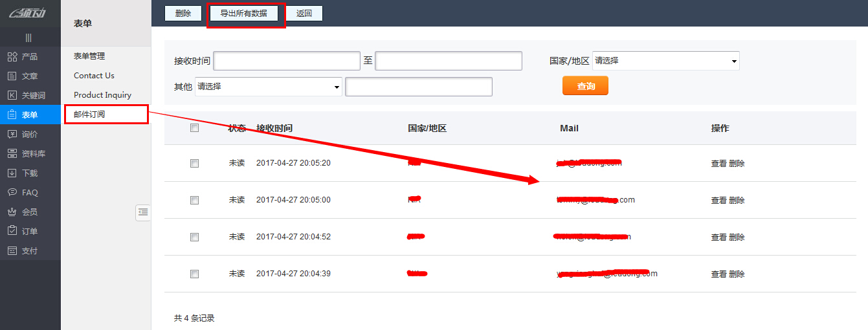Toggle the select-all checkbox in table header
Image resolution: width=868 pixels, height=330 pixels.
[x=194, y=128]
